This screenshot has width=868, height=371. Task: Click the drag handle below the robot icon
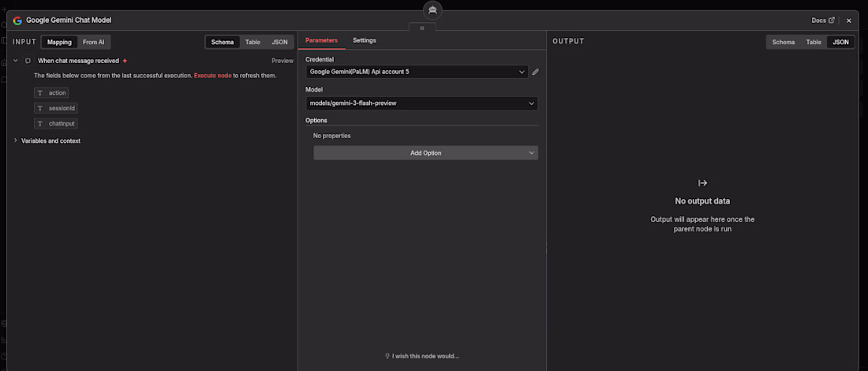(x=422, y=28)
